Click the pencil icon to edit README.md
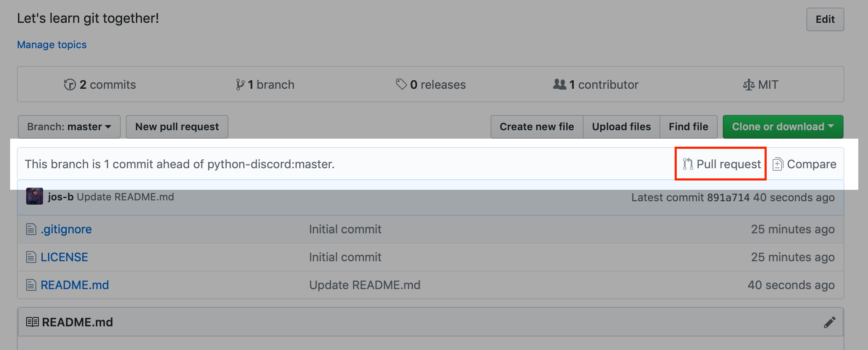This screenshot has height=350, width=868. [x=829, y=323]
